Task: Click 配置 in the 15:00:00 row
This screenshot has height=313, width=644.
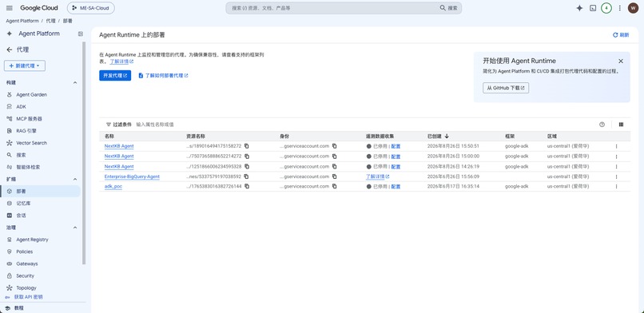Action: pos(396,156)
